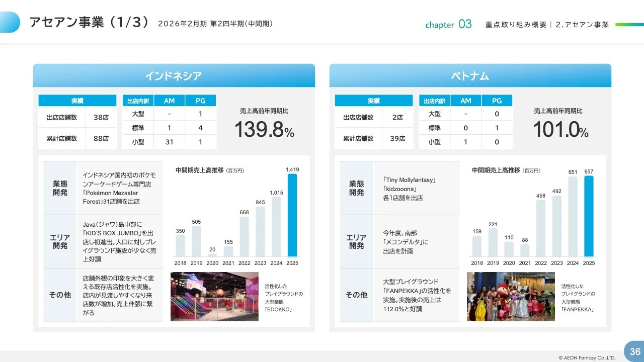
Task: Toggle the AM column header in the Indonesia table
Action: coord(169,100)
